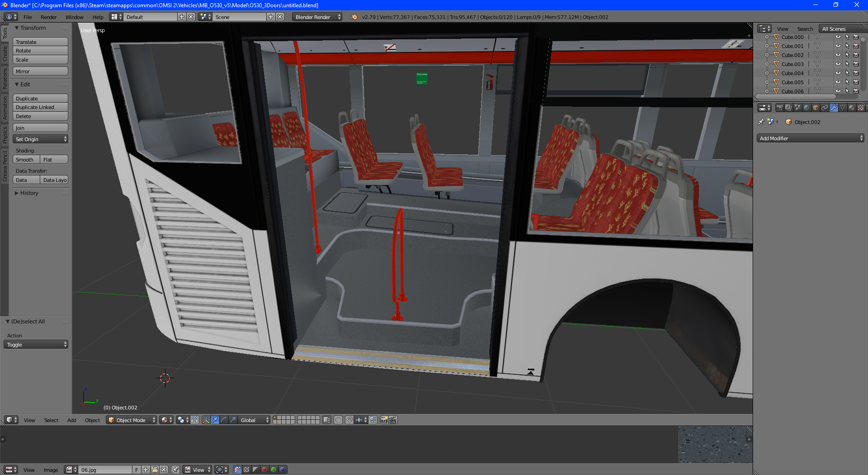Hide Cube.001 using its eye icon
The height and width of the screenshot is (475, 868).
click(x=838, y=46)
